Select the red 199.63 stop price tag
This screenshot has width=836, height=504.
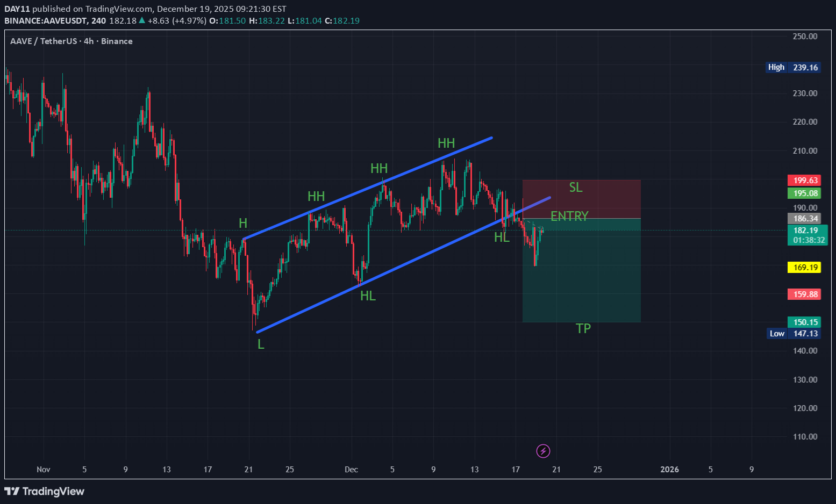tap(804, 181)
